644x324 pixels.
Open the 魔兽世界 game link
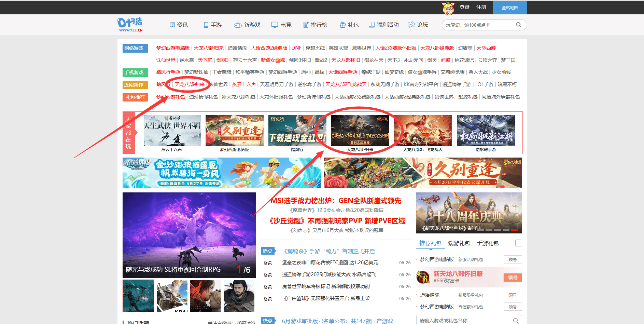click(362, 48)
